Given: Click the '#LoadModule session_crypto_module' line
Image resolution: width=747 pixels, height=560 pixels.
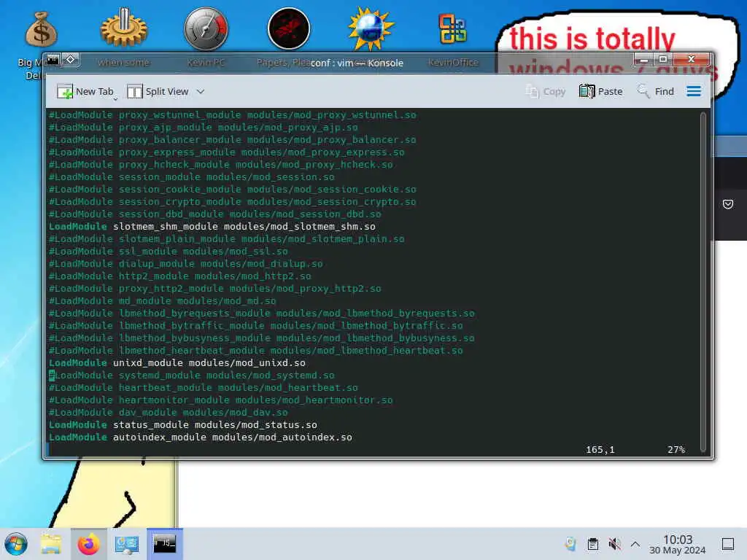Looking at the screenshot, I should [x=233, y=202].
